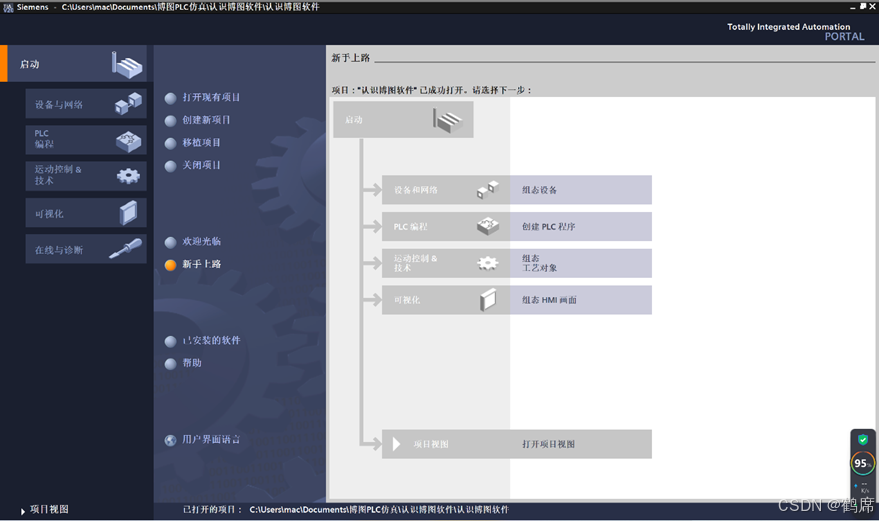This screenshot has height=521, width=879.
Task: Click Totally Integrated Automation PORTAL text
Action: click(795, 31)
